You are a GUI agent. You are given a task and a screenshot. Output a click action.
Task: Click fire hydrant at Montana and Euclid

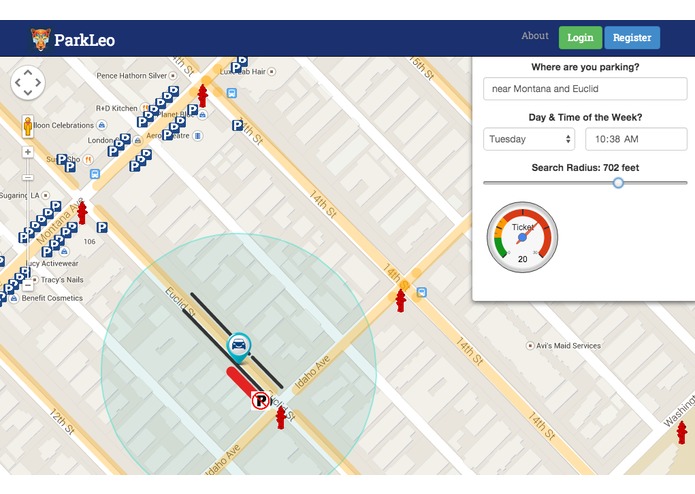pos(82,213)
